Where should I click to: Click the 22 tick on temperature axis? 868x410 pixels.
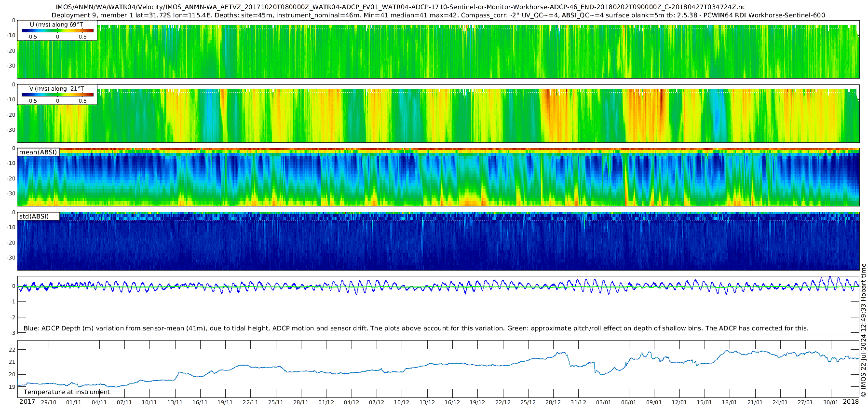tap(13, 350)
